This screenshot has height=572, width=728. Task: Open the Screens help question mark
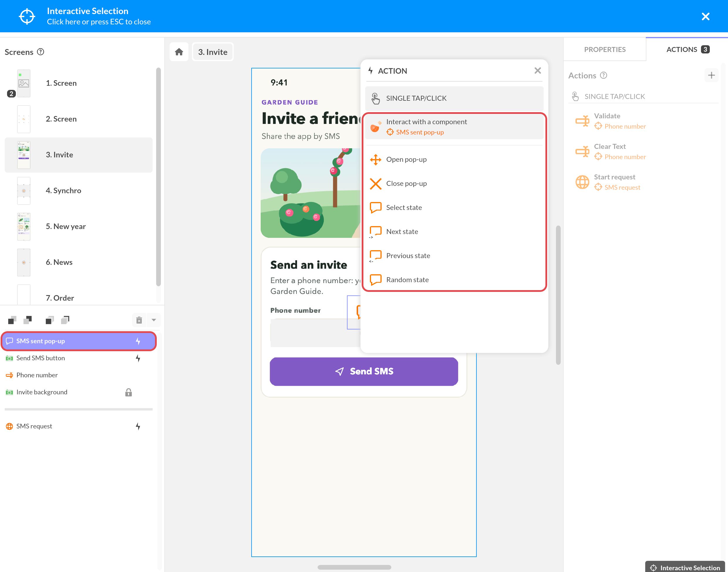pyautogui.click(x=41, y=52)
